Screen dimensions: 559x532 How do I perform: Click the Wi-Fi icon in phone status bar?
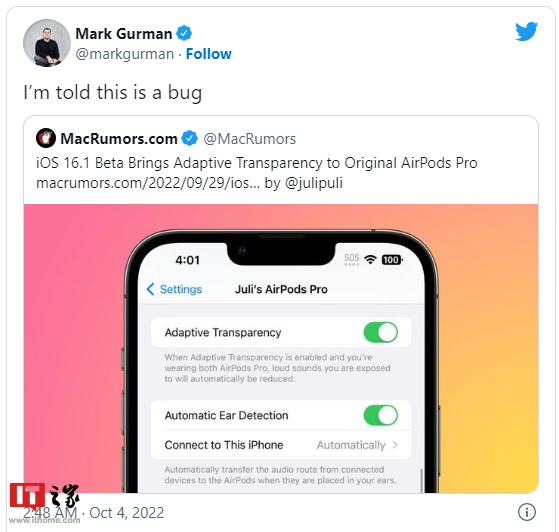click(x=370, y=260)
